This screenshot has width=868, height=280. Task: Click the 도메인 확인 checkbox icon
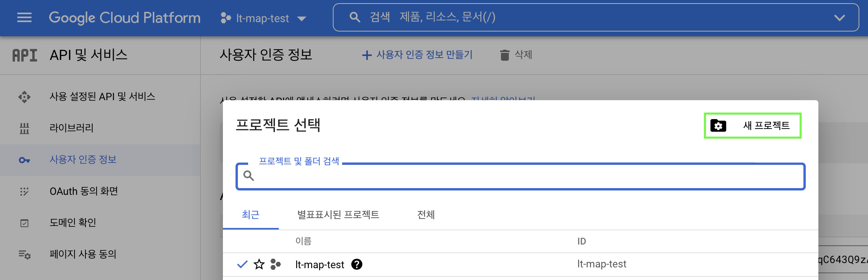[24, 223]
